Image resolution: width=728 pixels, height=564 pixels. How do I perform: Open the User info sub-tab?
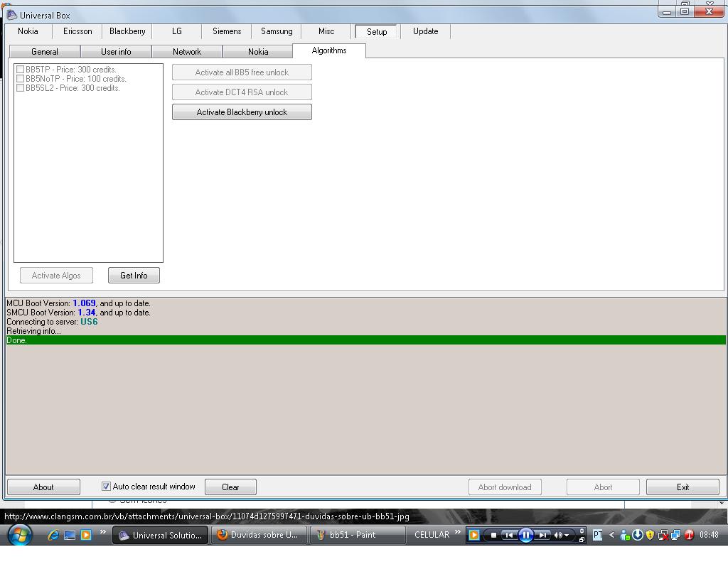(116, 51)
